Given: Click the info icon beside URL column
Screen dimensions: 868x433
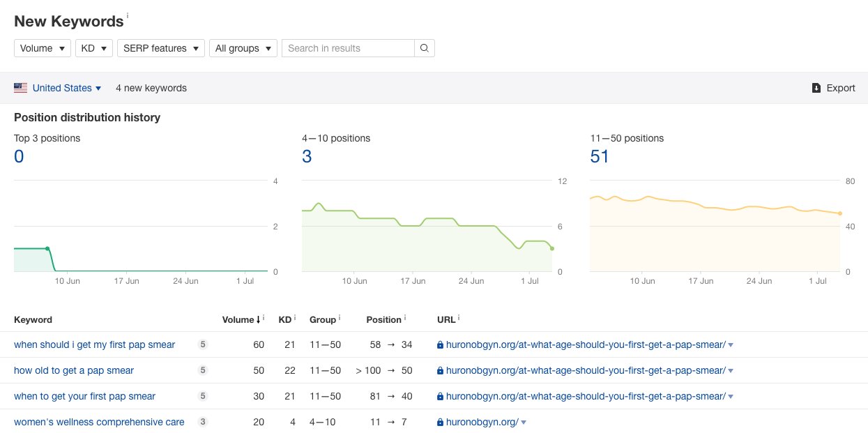Looking at the screenshot, I should (x=459, y=318).
